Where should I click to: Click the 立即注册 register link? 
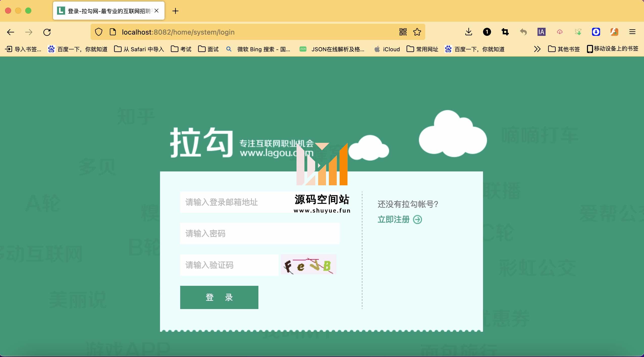pyautogui.click(x=393, y=219)
